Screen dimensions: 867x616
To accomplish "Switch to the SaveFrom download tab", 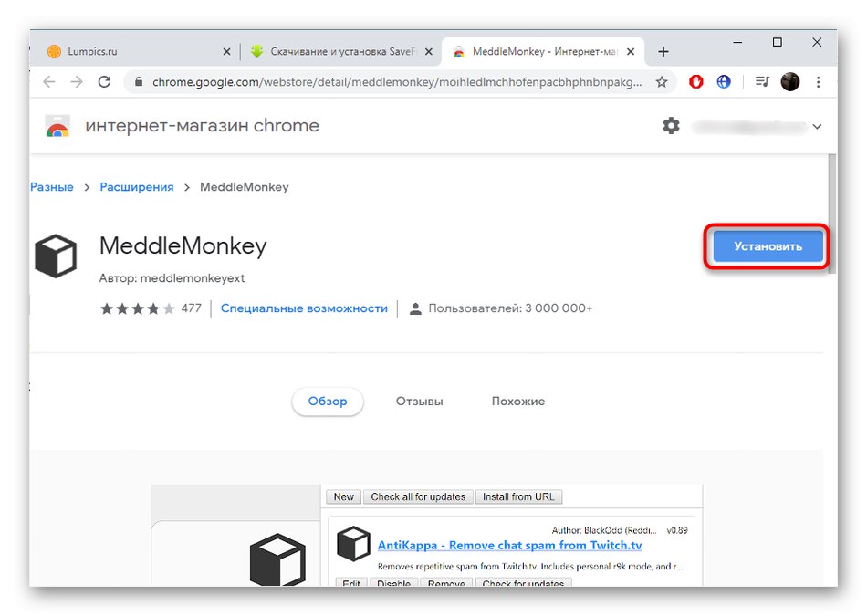I will tap(341, 51).
